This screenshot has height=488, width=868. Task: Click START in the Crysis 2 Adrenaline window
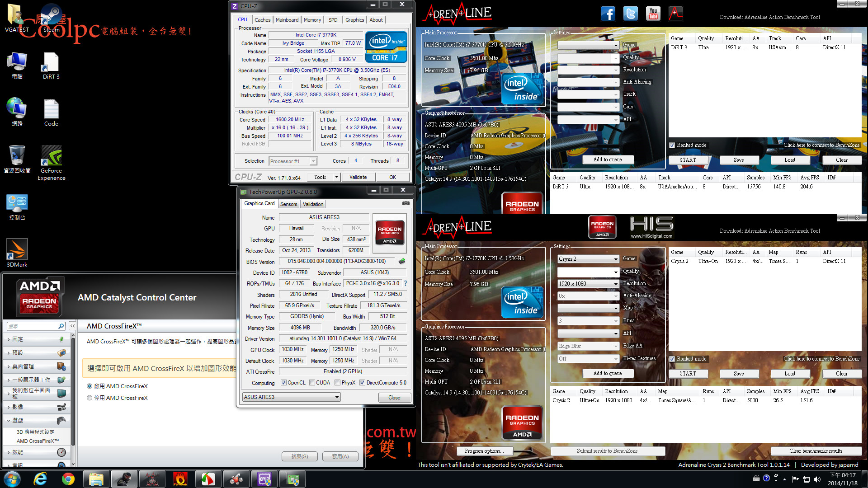tap(688, 374)
